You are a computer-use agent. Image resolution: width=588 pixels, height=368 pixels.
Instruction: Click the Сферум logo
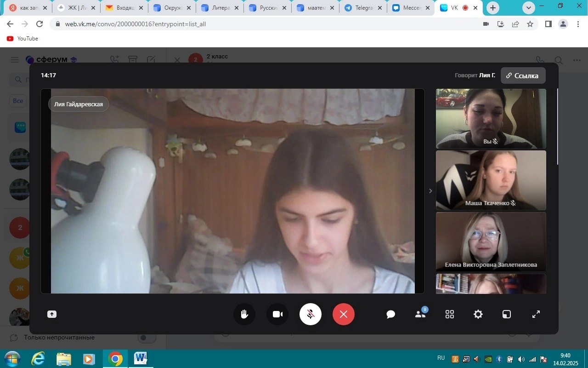click(x=51, y=60)
